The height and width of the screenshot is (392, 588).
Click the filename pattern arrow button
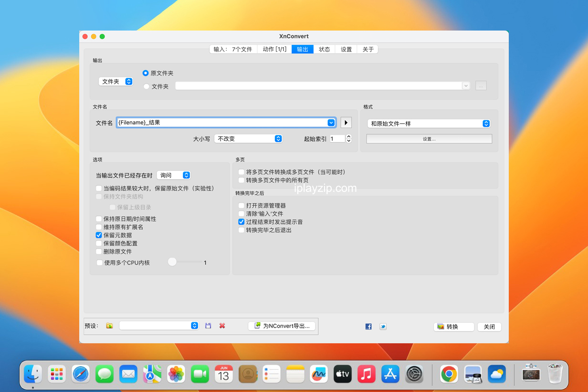[x=346, y=123]
